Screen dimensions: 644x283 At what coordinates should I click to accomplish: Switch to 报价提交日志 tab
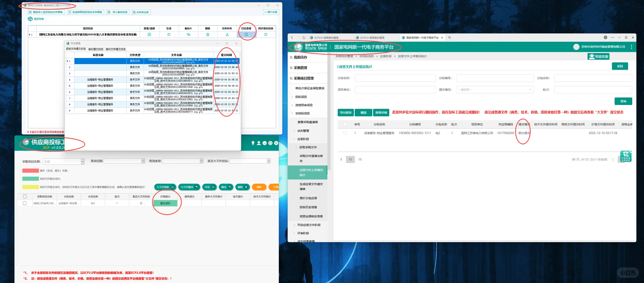(x=96, y=49)
